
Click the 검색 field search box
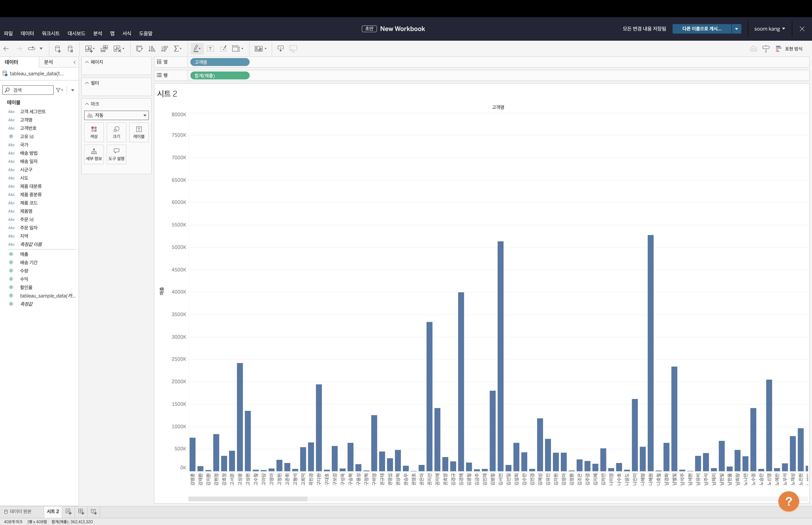click(x=28, y=90)
